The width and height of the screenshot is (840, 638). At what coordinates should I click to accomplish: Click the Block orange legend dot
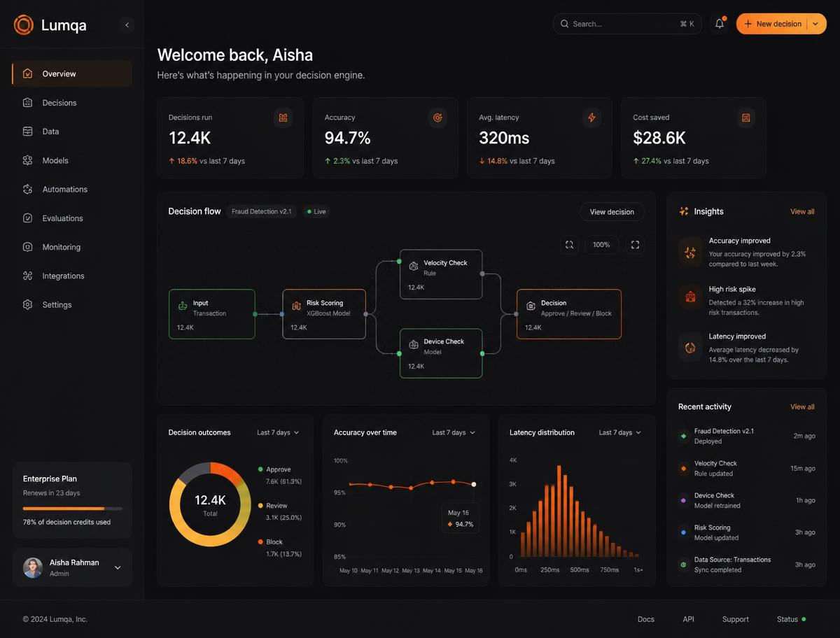tap(260, 541)
